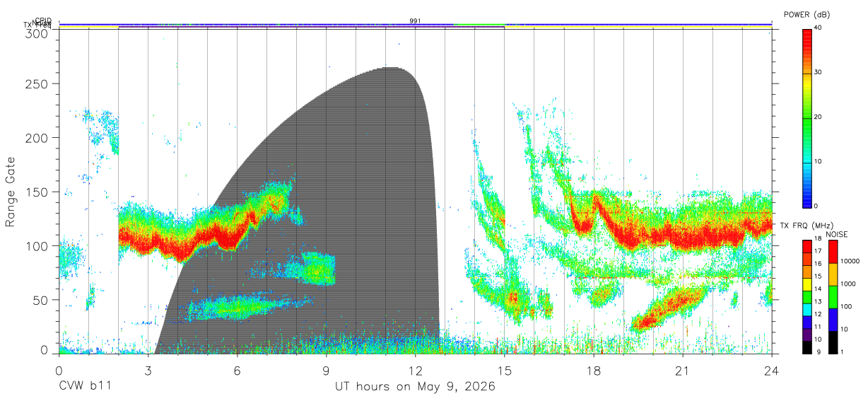Click the 'CVW b11' radar beam label
Screen dimensions: 868x401
coord(85,387)
